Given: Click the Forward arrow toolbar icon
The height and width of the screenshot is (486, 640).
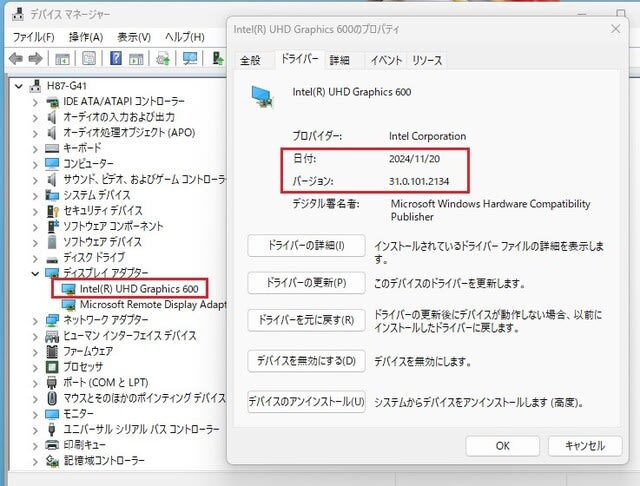Looking at the screenshot, I should pos(36,59).
